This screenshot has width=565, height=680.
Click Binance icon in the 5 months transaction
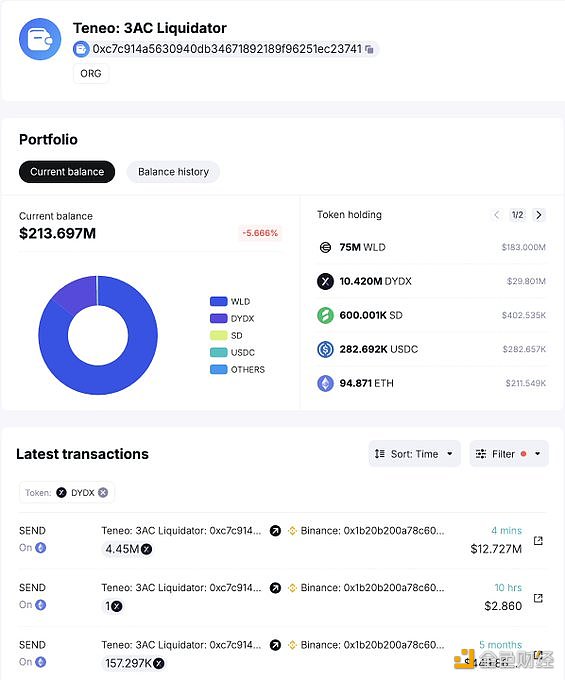point(293,645)
